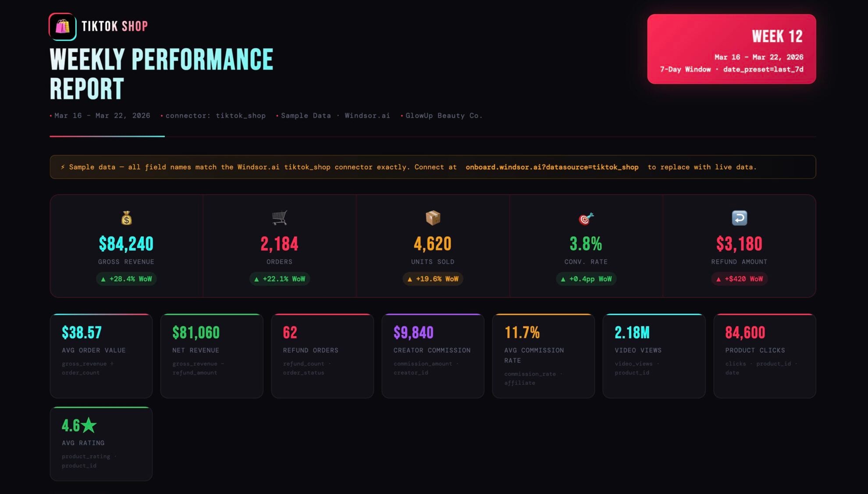Select the 2,184 orders value

[x=279, y=244]
